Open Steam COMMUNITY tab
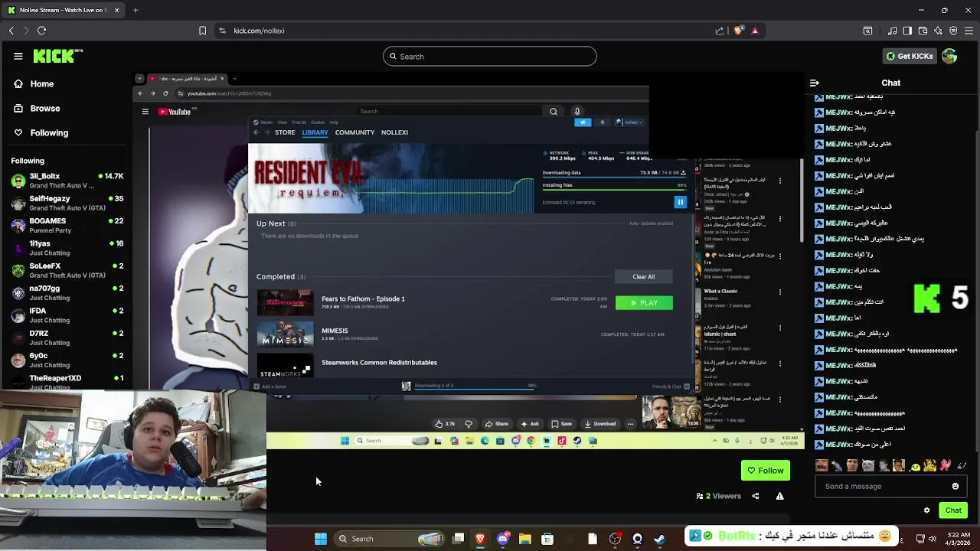The width and height of the screenshot is (980, 551). pyautogui.click(x=354, y=132)
